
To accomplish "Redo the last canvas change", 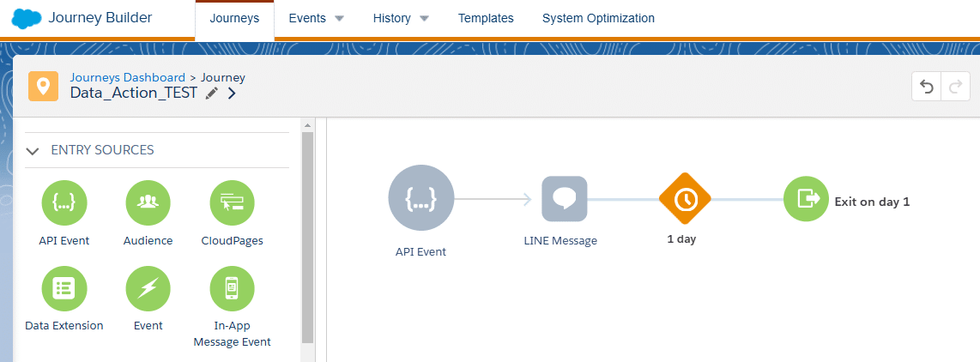I will click(x=955, y=87).
